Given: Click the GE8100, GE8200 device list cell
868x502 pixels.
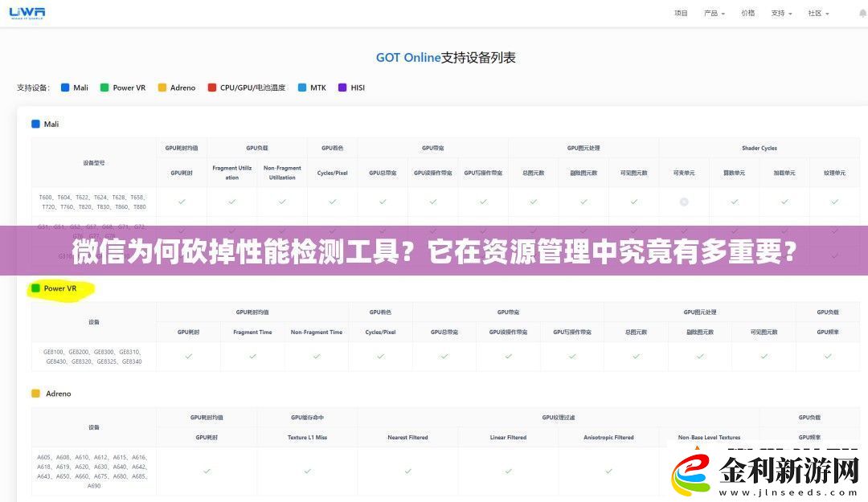Looking at the screenshot, I should (x=93, y=357).
